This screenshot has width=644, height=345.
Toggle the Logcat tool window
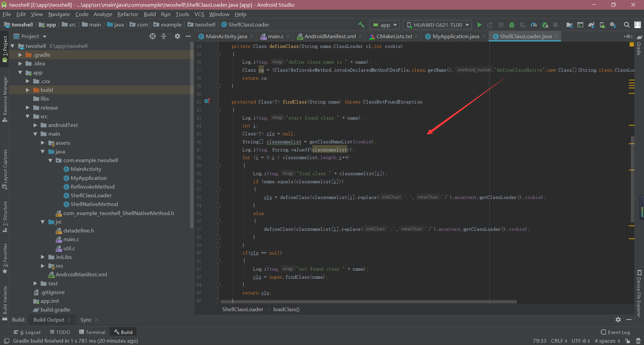coord(27,332)
